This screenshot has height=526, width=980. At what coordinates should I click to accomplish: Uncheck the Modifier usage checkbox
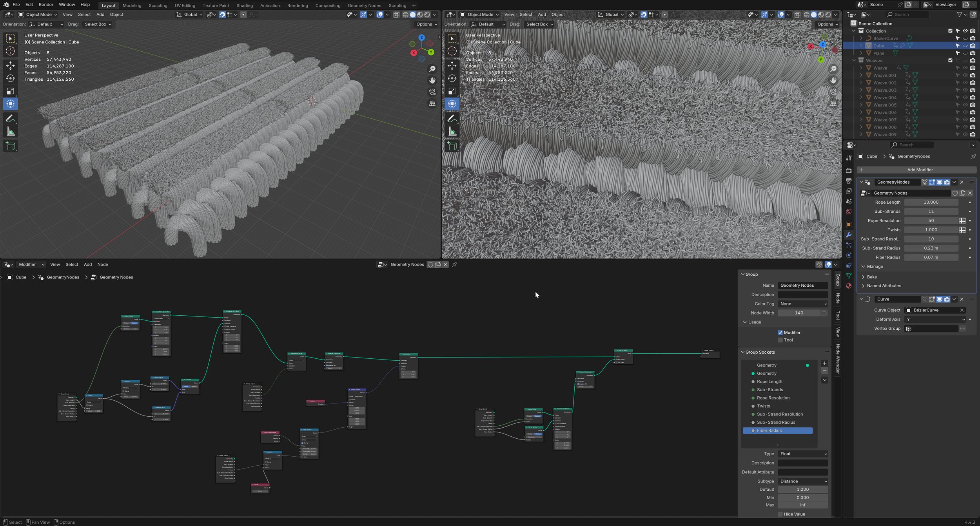[780, 333]
